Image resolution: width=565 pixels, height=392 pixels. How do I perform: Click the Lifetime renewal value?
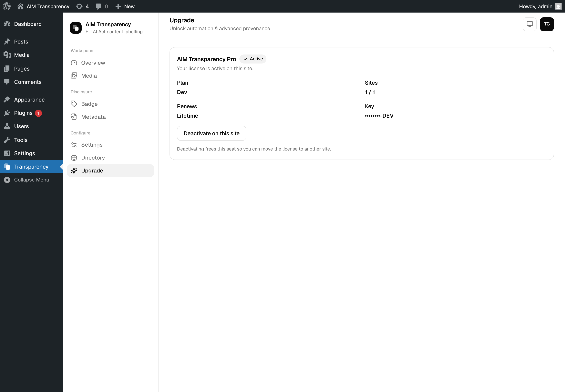pos(188,116)
